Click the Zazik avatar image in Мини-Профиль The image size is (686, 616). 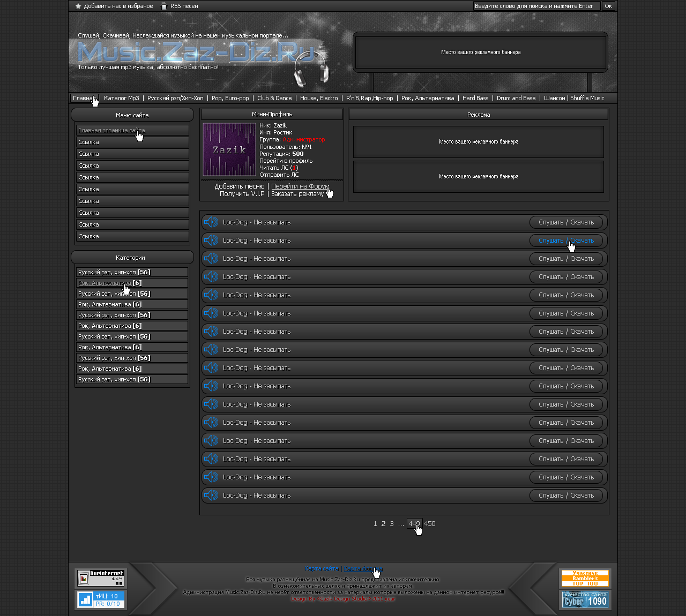pos(229,149)
